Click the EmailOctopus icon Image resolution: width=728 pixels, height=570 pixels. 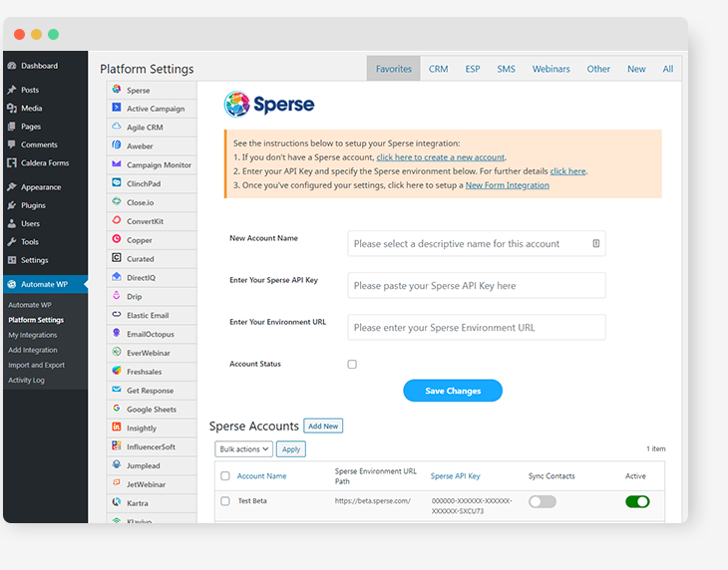pyautogui.click(x=117, y=333)
